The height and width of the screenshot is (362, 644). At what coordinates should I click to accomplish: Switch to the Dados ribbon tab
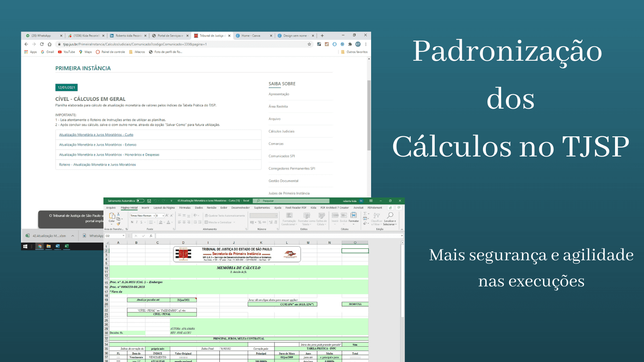point(199,208)
